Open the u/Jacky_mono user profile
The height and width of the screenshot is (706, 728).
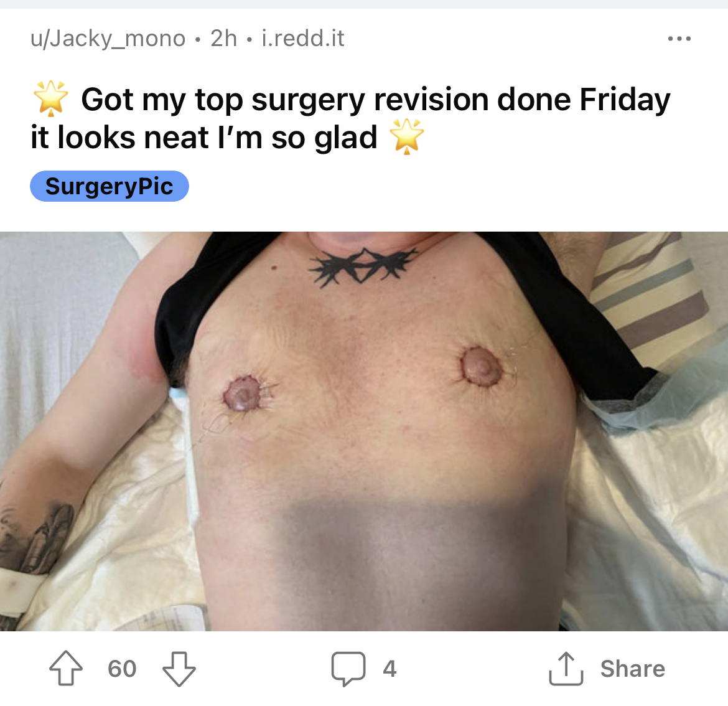pos(108,38)
